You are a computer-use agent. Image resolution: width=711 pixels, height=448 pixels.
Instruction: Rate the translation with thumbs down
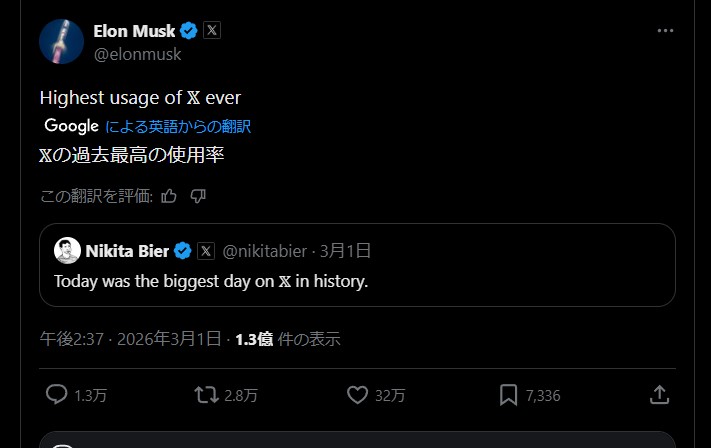point(198,196)
